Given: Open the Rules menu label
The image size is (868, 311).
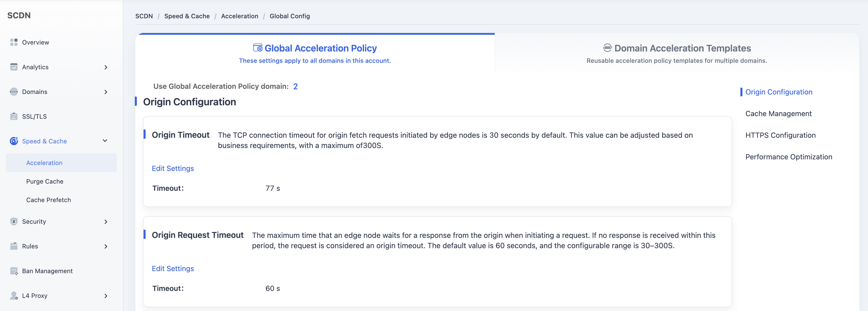Looking at the screenshot, I should point(30,246).
